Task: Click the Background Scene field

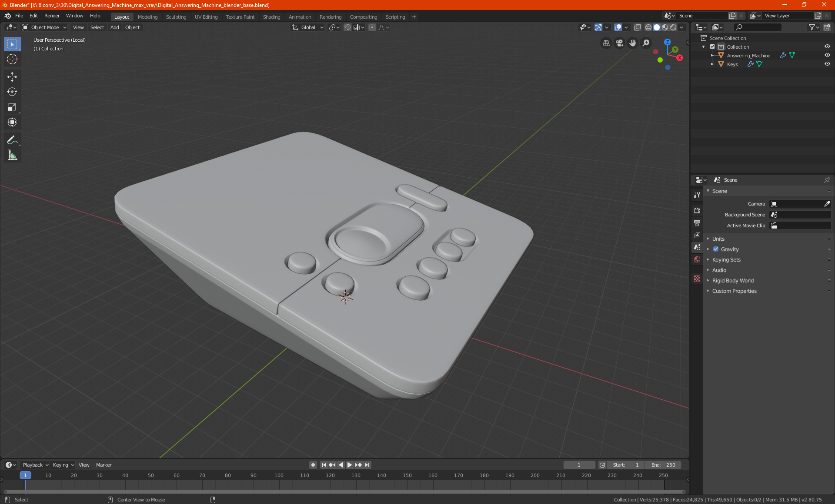Action: [x=800, y=215]
